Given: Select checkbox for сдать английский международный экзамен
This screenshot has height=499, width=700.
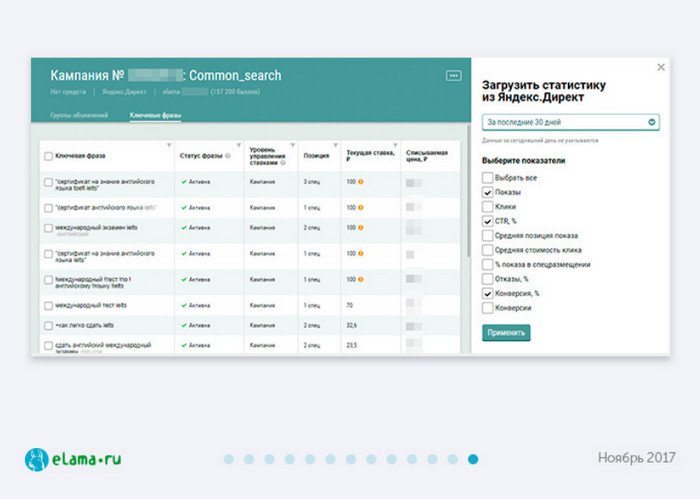Looking at the screenshot, I should [48, 345].
